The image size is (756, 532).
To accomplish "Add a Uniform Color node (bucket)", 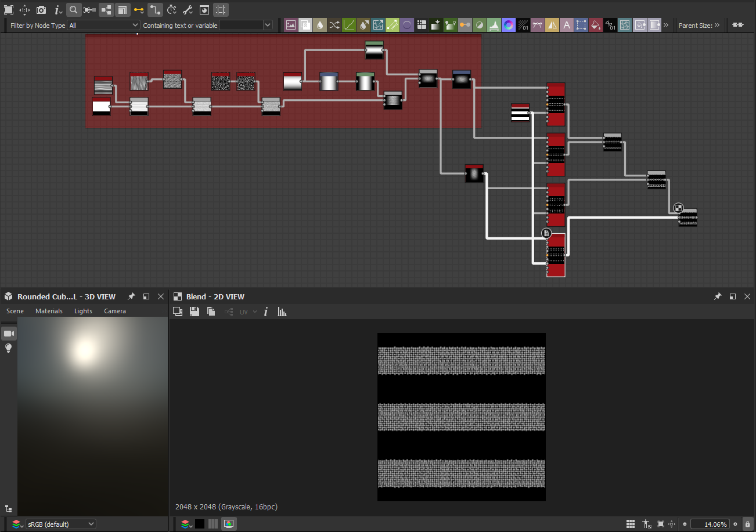I will pyautogui.click(x=596, y=25).
